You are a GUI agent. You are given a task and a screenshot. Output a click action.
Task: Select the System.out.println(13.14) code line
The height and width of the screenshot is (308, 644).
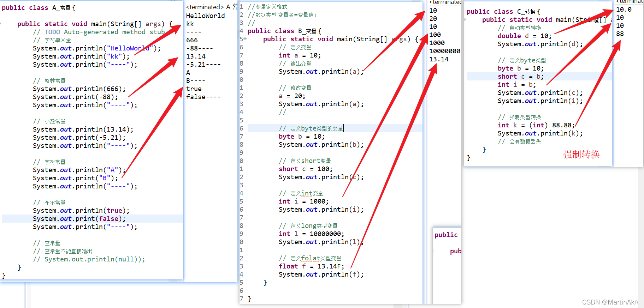83,129
